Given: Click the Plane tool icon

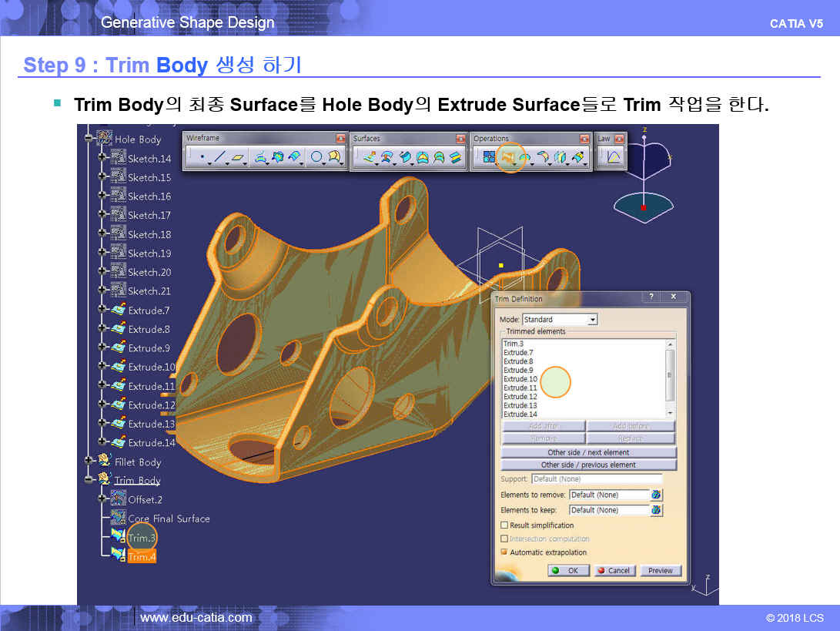Looking at the screenshot, I should pyautogui.click(x=239, y=157).
